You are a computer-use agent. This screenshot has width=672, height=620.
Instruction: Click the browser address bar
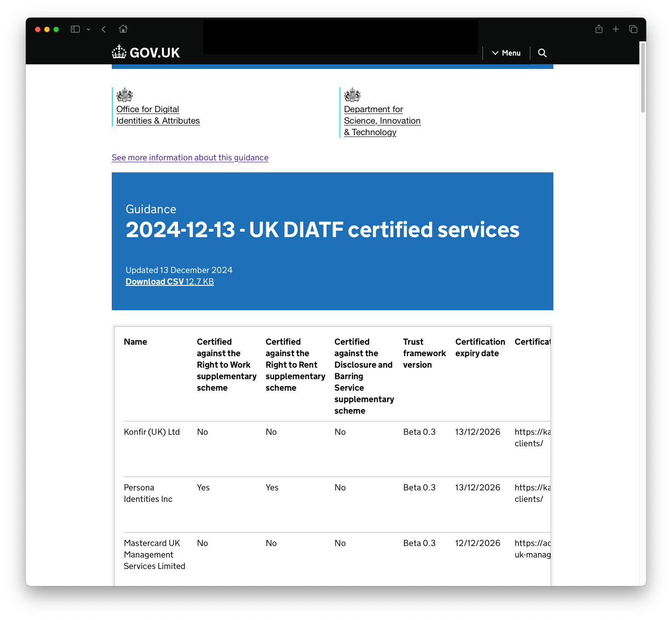(x=340, y=37)
